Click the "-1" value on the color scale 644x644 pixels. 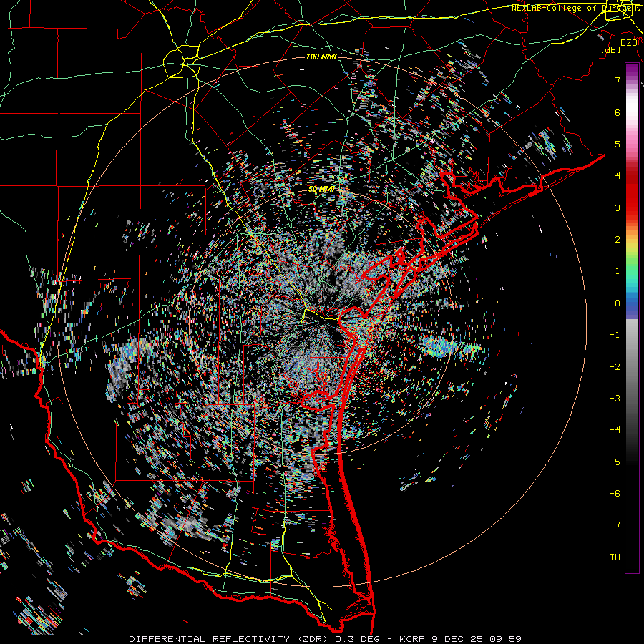pos(615,335)
